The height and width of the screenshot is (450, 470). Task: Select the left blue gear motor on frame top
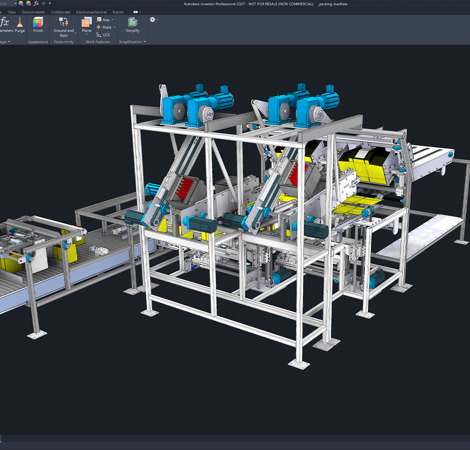click(x=175, y=109)
